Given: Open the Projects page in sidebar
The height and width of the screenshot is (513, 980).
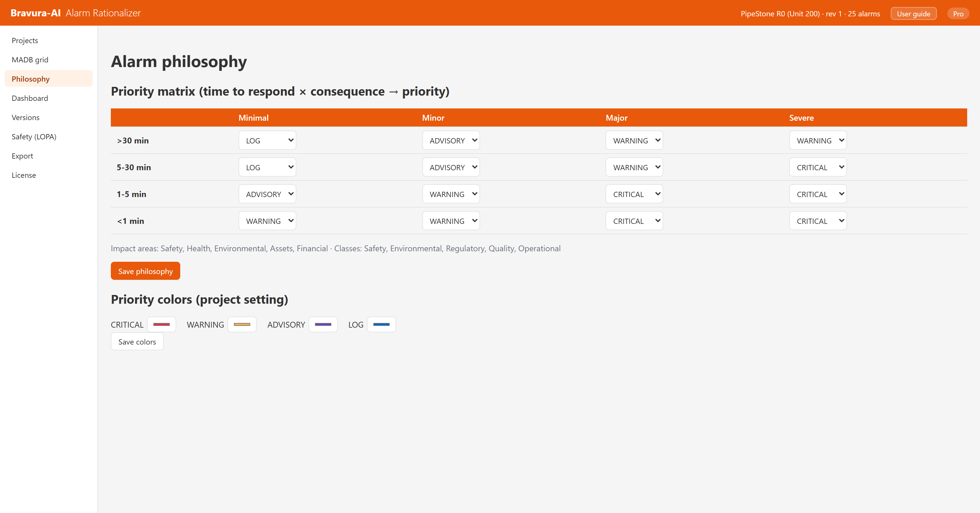Looking at the screenshot, I should [x=49, y=40].
